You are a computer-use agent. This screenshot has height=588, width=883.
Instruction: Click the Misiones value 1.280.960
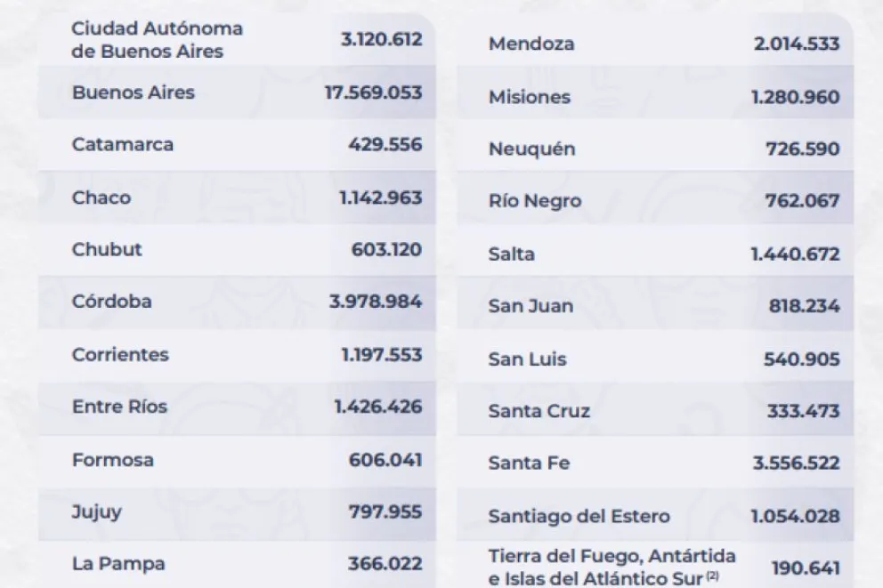(795, 97)
